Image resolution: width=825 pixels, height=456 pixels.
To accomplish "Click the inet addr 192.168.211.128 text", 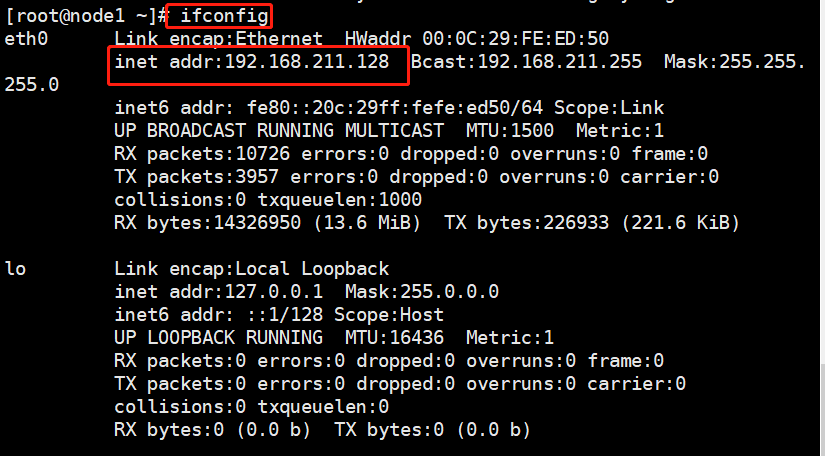I will click(x=258, y=62).
